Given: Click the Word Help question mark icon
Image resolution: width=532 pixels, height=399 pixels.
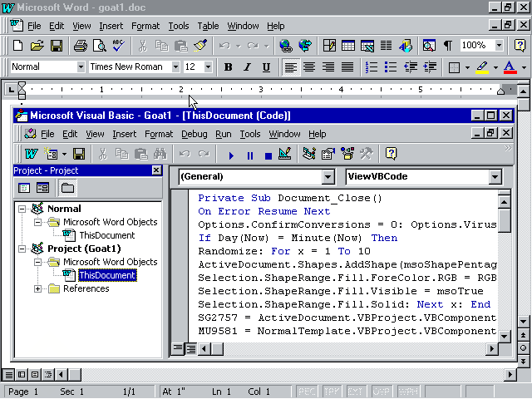Looking at the screenshot, I should pyautogui.click(x=520, y=46).
